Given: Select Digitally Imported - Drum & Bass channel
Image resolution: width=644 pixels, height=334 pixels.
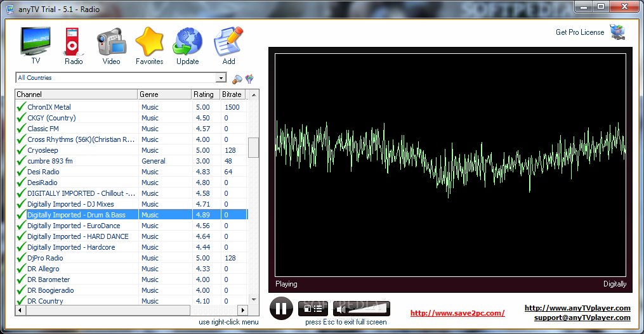Looking at the screenshot, I should [131, 215].
